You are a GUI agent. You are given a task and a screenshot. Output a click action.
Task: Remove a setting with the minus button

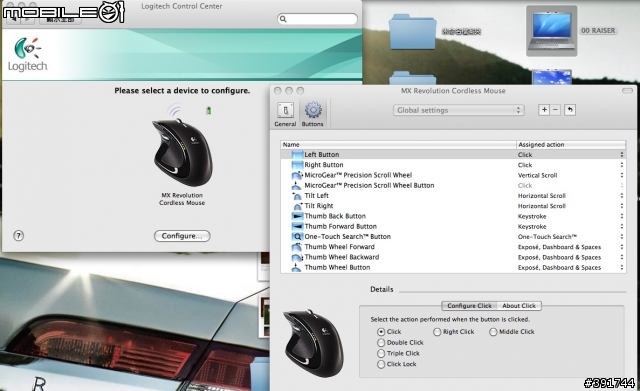click(555, 110)
